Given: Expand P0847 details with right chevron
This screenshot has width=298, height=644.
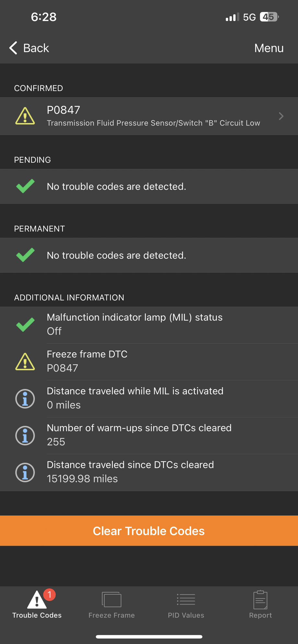Looking at the screenshot, I should click(281, 116).
